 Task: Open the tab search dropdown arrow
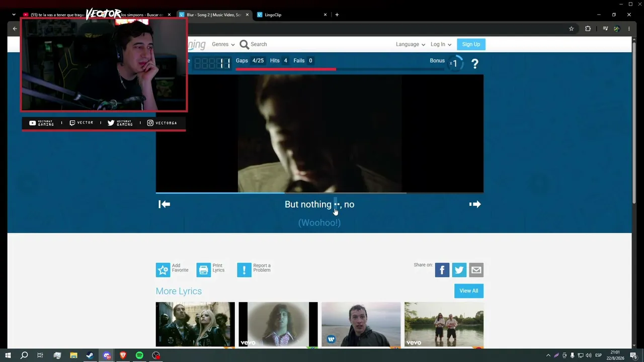[x=14, y=15]
